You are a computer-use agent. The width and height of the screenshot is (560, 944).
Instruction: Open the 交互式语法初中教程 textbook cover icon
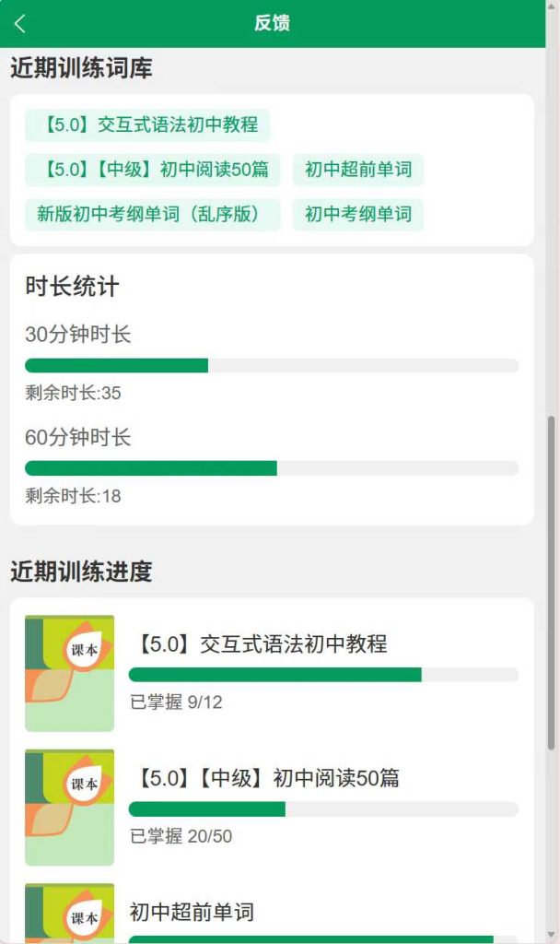[70, 673]
